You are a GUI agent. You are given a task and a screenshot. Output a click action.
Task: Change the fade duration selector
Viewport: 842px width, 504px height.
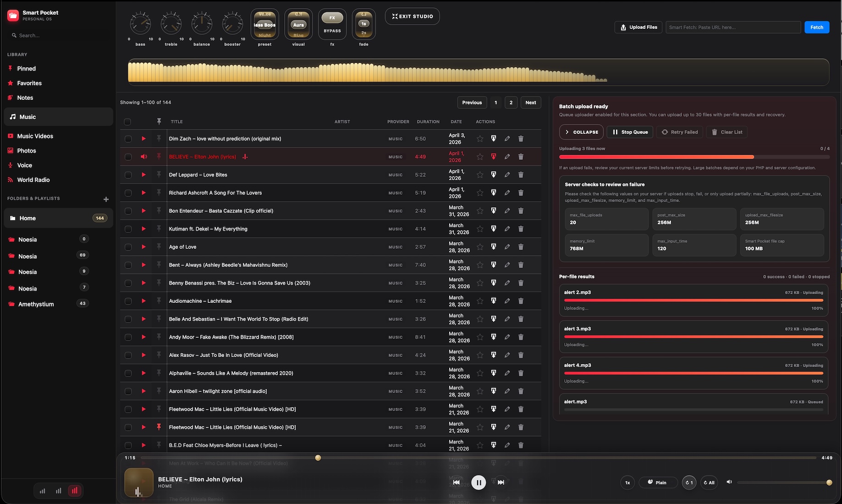coord(363,24)
